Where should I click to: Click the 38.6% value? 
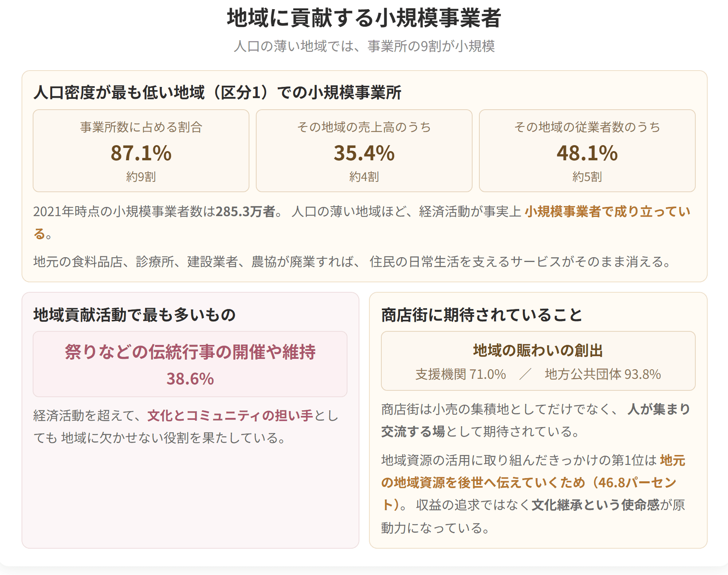pyautogui.click(x=190, y=379)
